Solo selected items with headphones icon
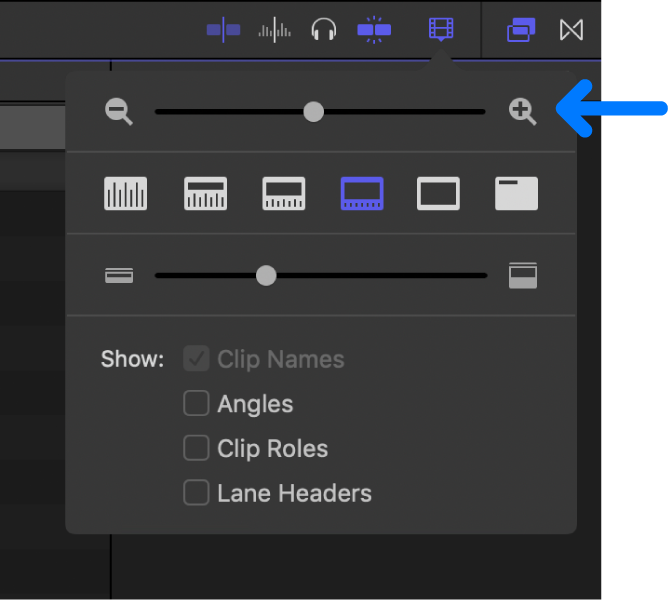 [x=323, y=30]
